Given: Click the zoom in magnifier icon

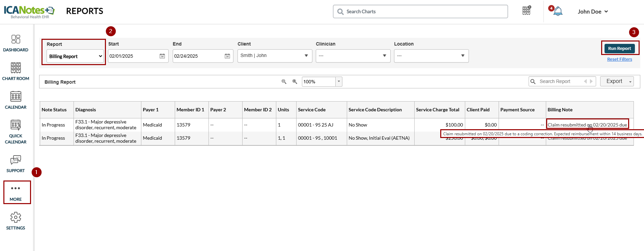Looking at the screenshot, I should 295,82.
